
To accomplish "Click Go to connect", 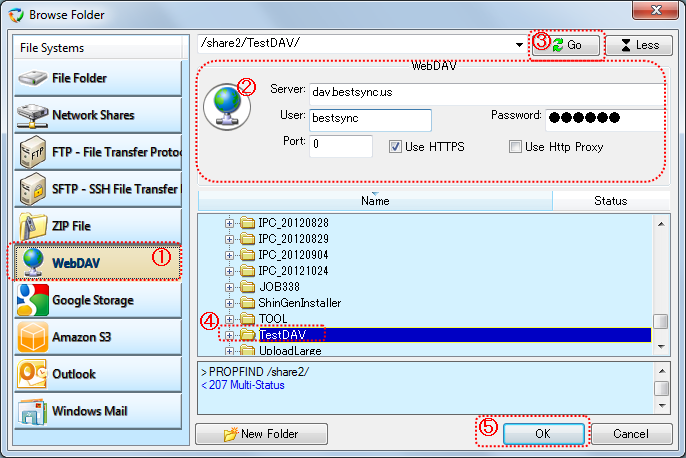I will coord(566,45).
